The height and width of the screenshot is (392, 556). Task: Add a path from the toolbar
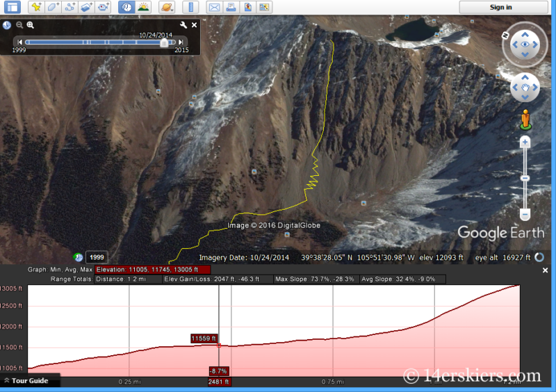[70, 7]
